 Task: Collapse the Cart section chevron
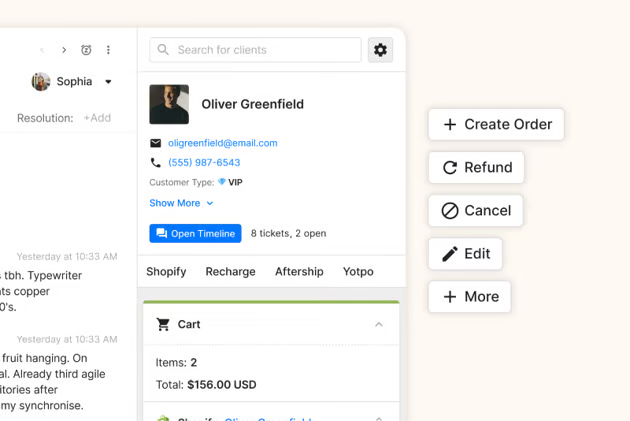pos(379,325)
